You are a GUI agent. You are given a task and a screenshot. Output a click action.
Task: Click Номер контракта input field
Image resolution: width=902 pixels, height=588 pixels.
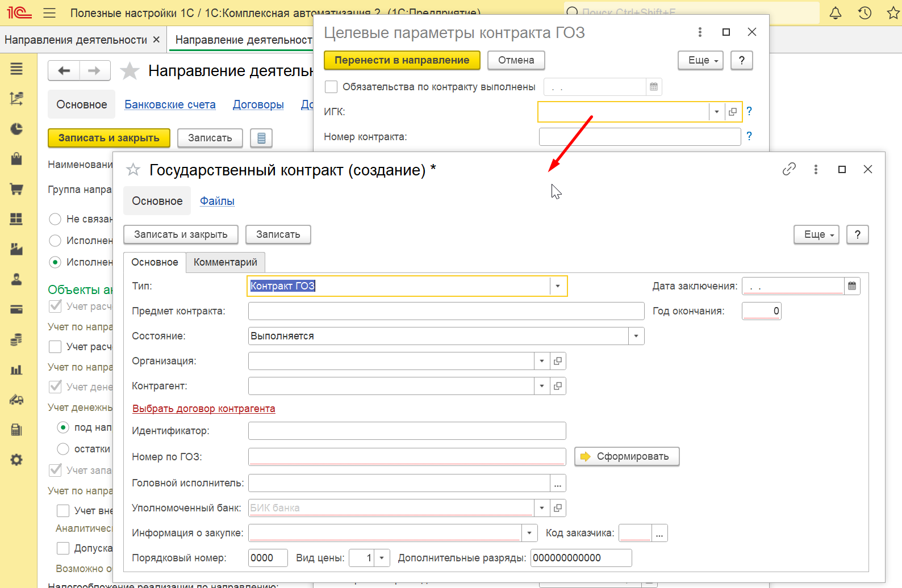640,137
